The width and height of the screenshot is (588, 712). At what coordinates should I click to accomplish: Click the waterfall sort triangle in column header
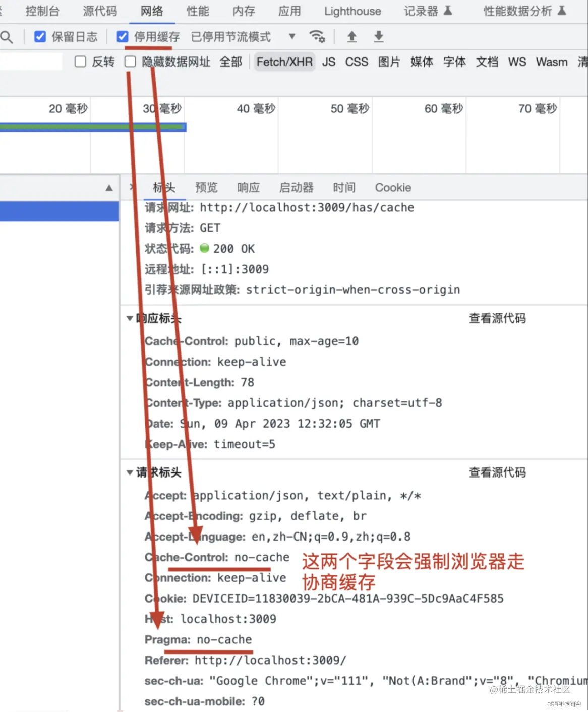[109, 187]
